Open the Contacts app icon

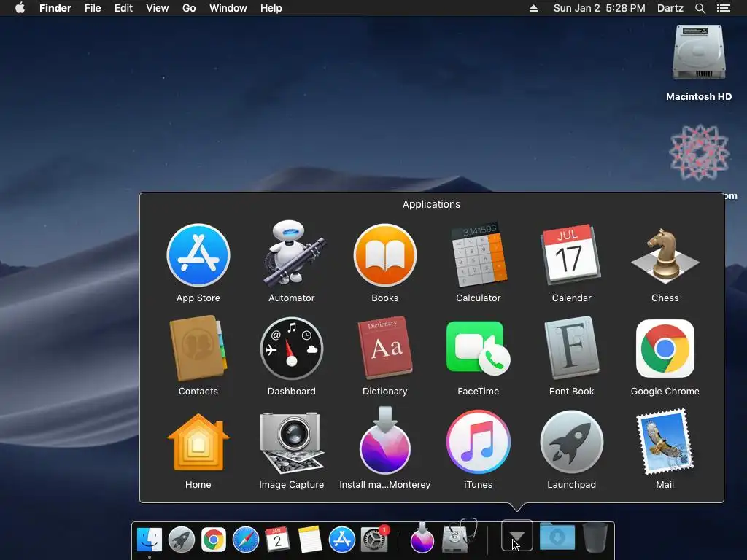tap(198, 349)
